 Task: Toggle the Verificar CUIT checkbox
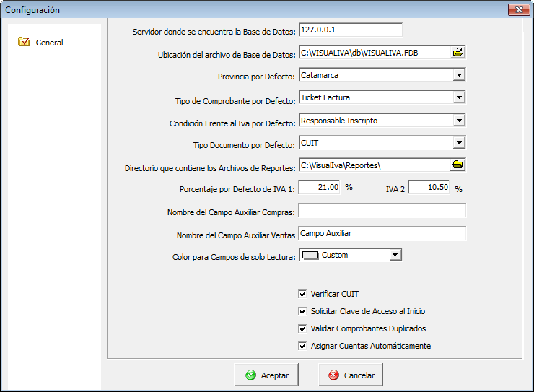302,294
